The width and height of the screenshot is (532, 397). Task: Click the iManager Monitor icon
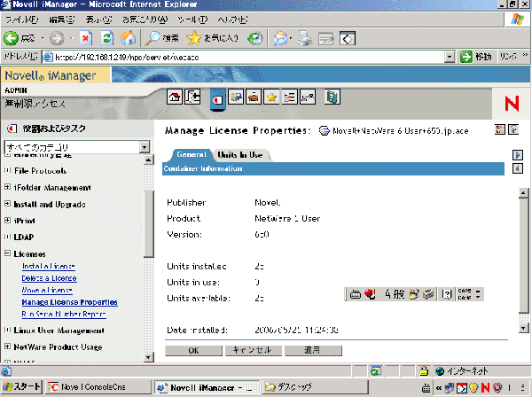[x=308, y=97]
